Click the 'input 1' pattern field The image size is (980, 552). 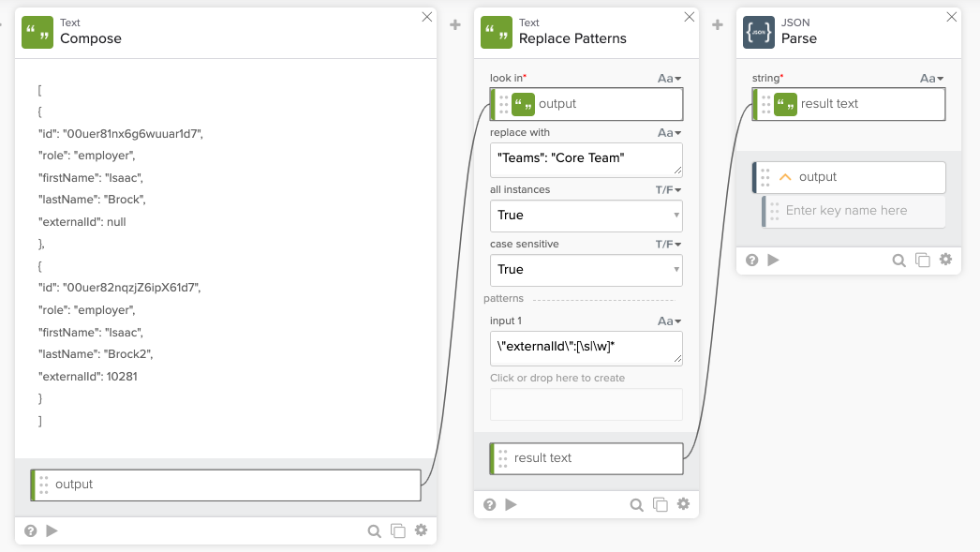click(586, 349)
